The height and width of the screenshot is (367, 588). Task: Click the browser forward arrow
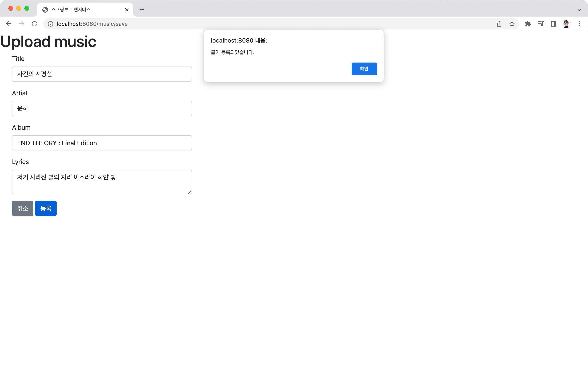(22, 24)
